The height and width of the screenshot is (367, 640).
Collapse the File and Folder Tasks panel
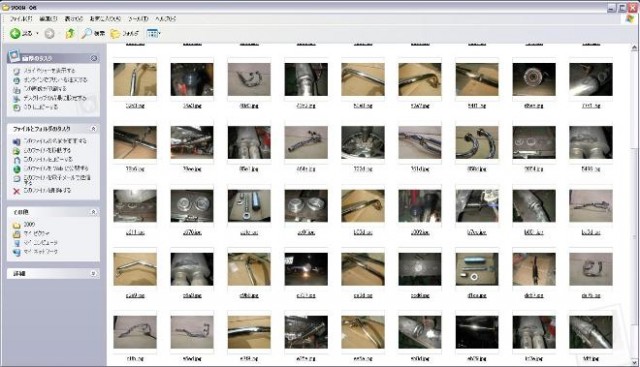click(93, 129)
